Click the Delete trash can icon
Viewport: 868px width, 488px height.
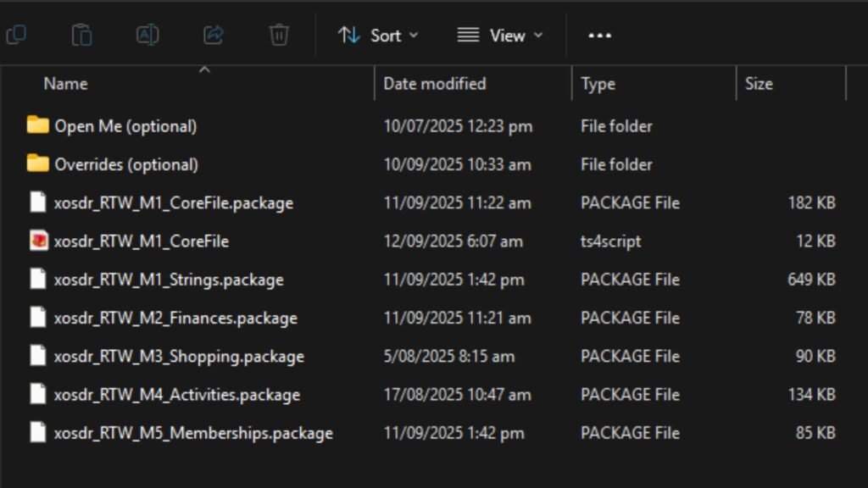coord(279,35)
